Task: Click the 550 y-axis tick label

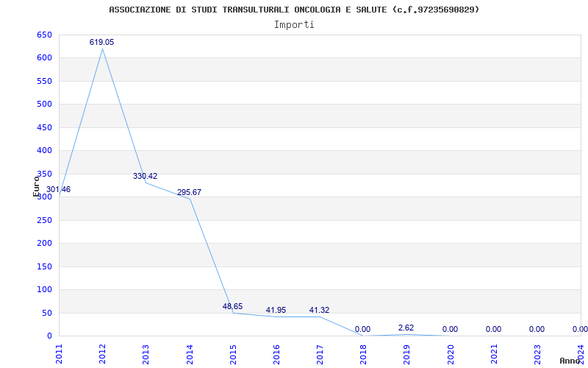Action: click(x=44, y=81)
